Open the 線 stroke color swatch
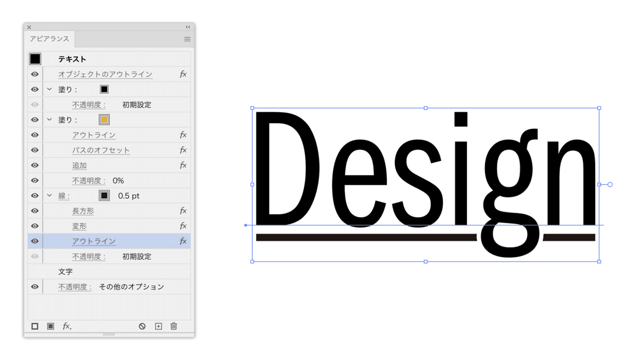Screen dimensions: 644x363 point(104,195)
